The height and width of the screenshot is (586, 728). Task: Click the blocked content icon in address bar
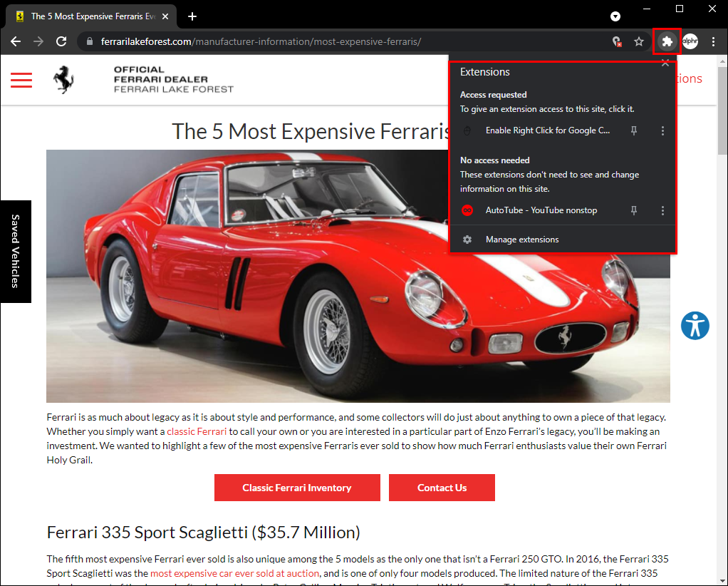point(617,41)
